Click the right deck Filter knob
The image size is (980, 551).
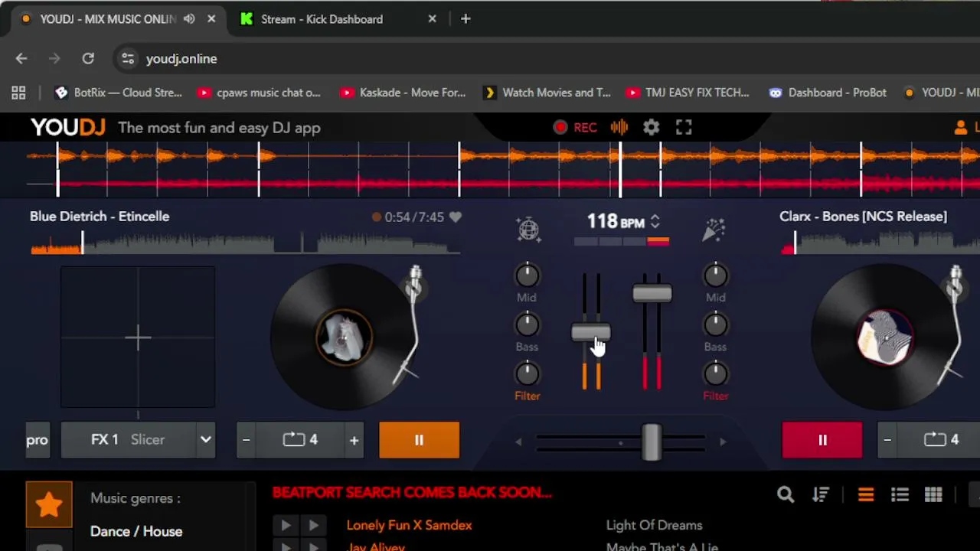pos(715,374)
